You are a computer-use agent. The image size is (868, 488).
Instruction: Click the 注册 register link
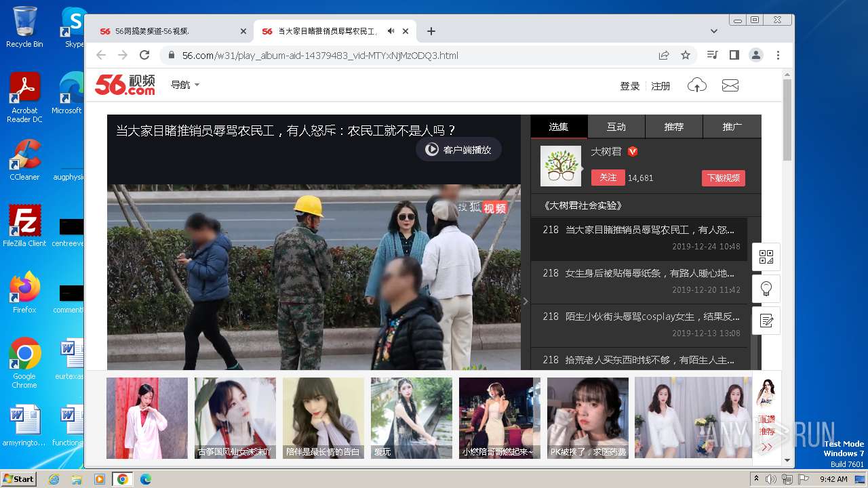[x=660, y=86]
